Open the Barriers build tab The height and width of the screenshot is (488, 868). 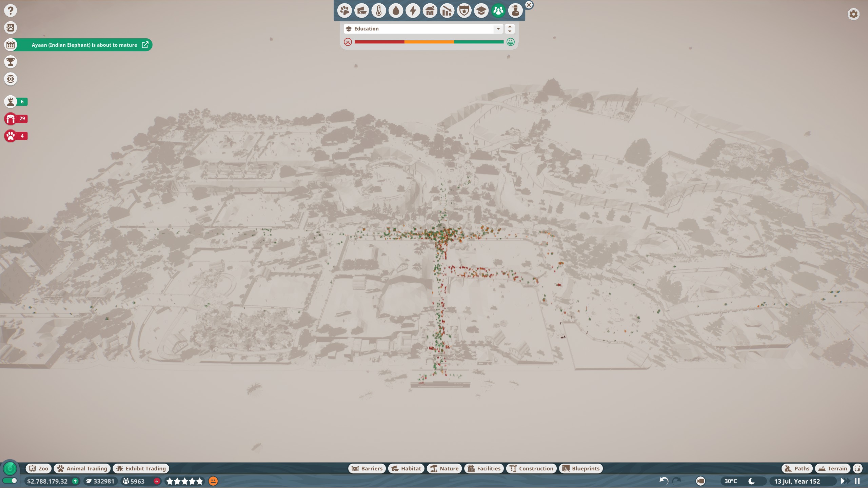coord(367,468)
